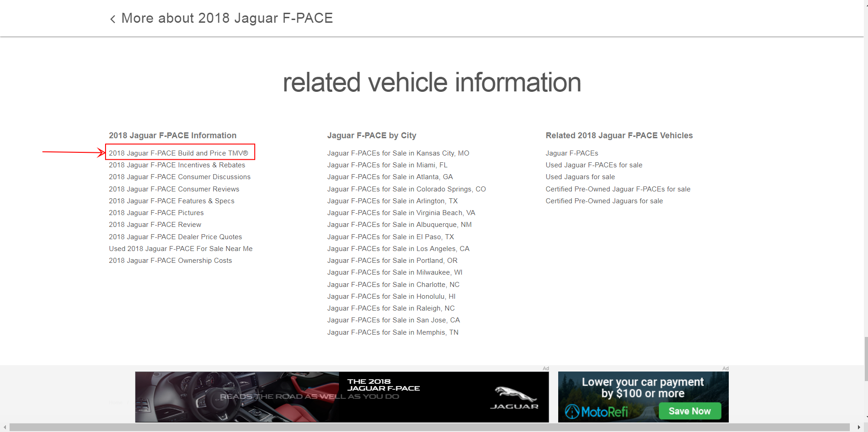Click the horizontal scrollbar right arrow
Screen dimensions: 868x432
(859, 427)
